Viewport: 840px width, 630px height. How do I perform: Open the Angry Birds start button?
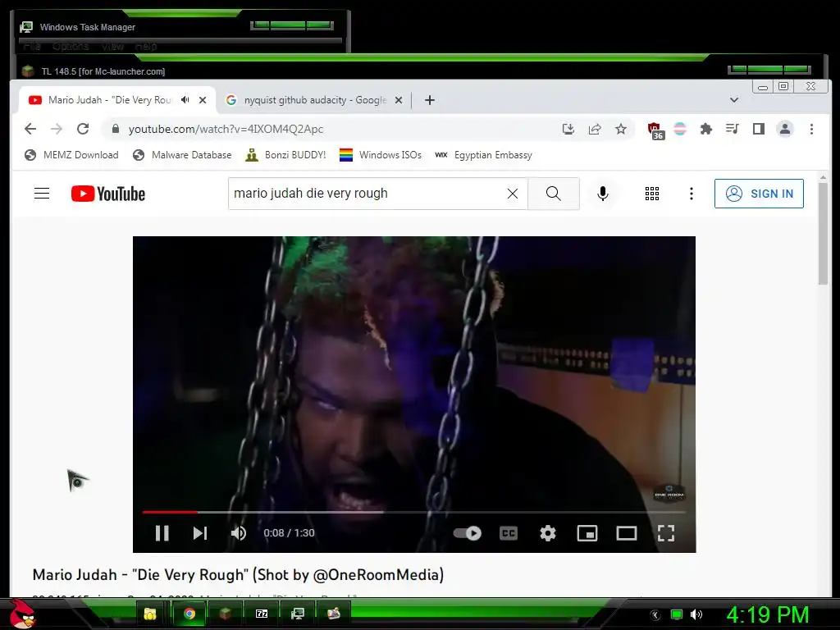pos(22,614)
